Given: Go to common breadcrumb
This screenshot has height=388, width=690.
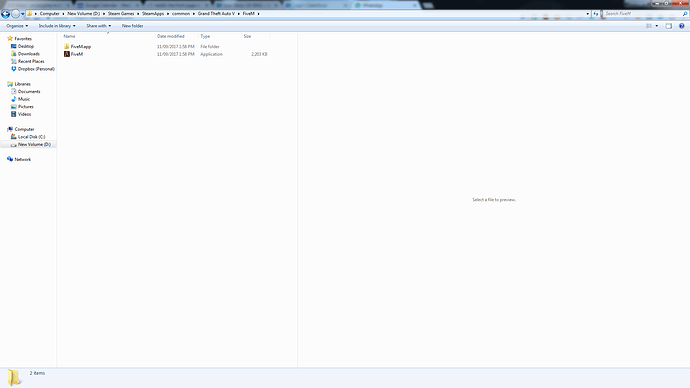Looking at the screenshot, I should [x=181, y=14].
